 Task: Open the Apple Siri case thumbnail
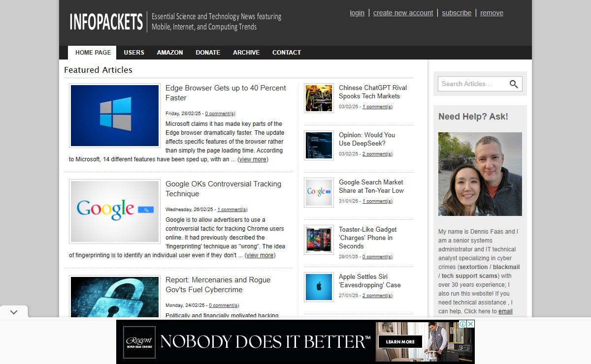click(319, 287)
